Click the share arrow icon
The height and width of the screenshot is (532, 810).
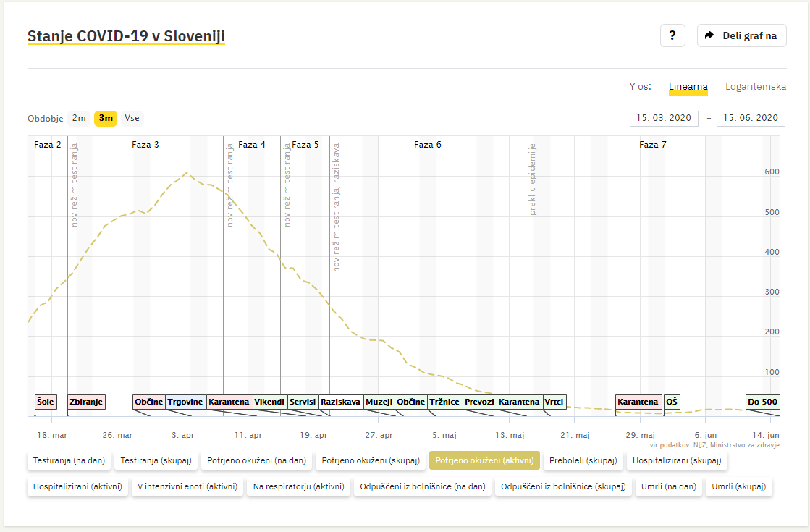(x=709, y=35)
